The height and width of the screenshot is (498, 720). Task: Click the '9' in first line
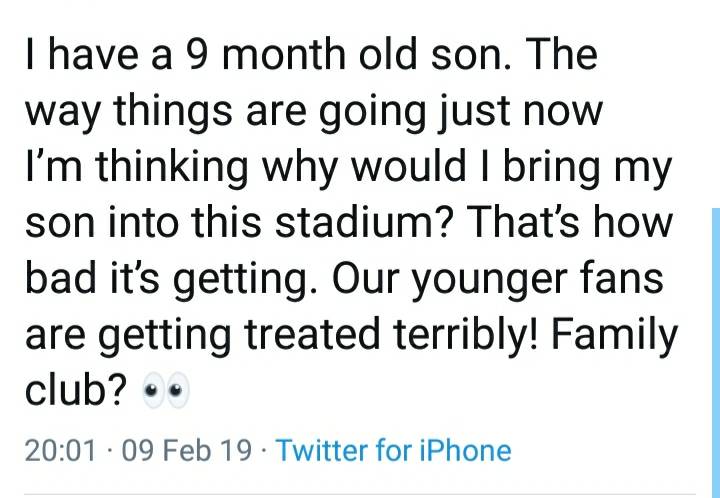197,54
